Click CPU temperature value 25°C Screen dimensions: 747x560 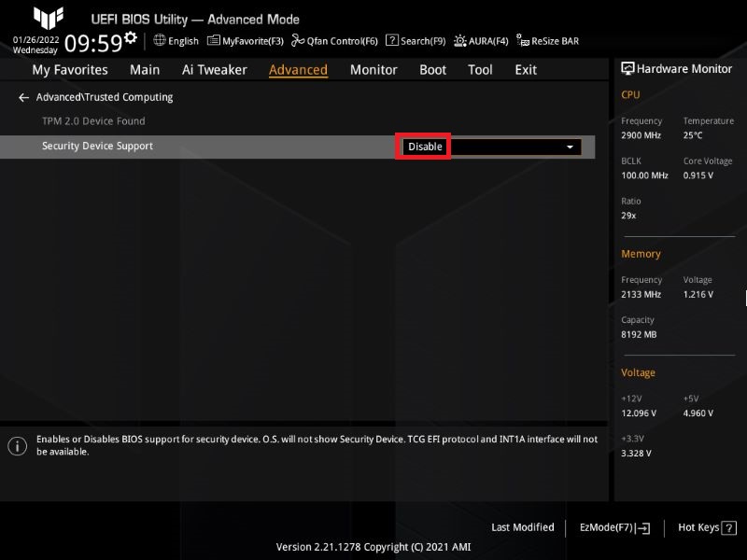[693, 135]
